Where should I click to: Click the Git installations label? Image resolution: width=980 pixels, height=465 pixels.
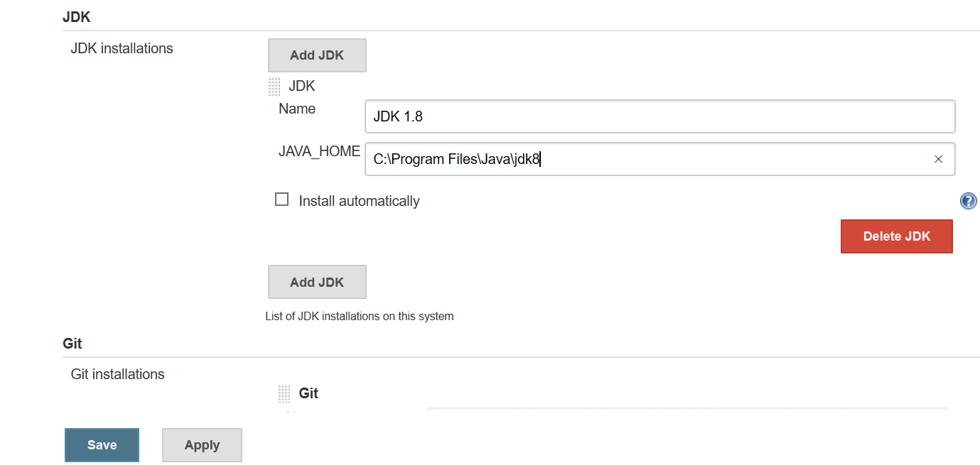(x=117, y=374)
